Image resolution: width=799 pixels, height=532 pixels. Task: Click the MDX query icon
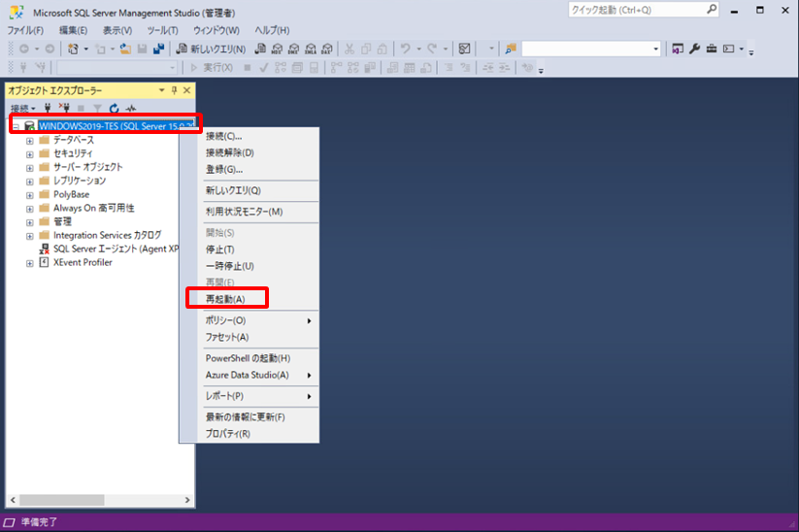coord(277,49)
